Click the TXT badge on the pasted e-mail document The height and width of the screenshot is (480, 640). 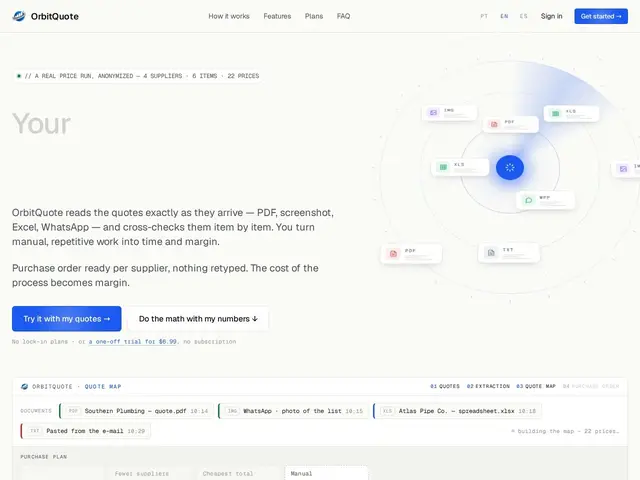35,431
